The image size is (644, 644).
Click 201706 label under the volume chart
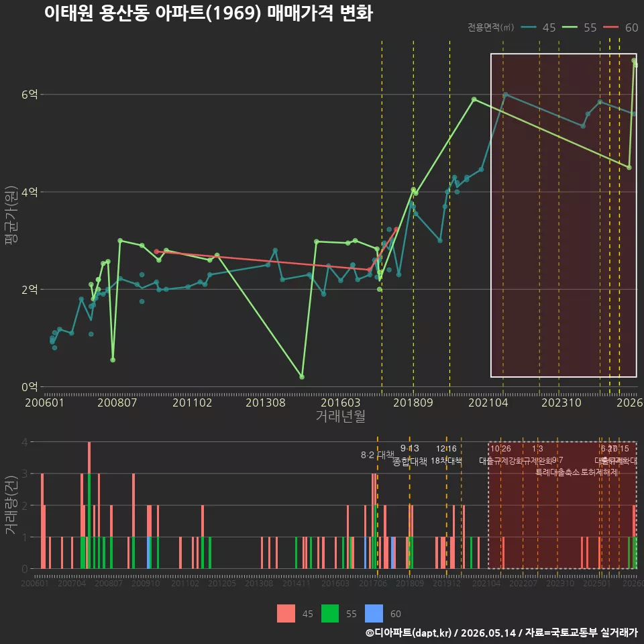pyautogui.click(x=373, y=583)
